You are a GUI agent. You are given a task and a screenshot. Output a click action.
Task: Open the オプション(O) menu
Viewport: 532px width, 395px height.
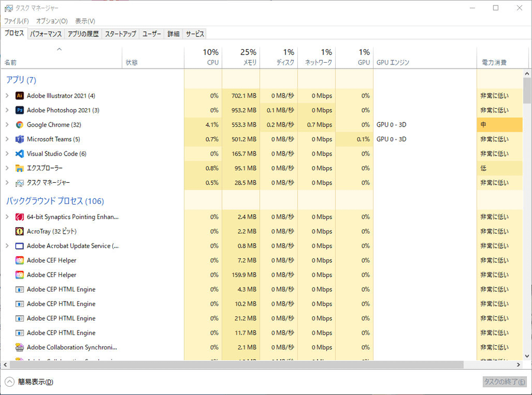tap(52, 21)
